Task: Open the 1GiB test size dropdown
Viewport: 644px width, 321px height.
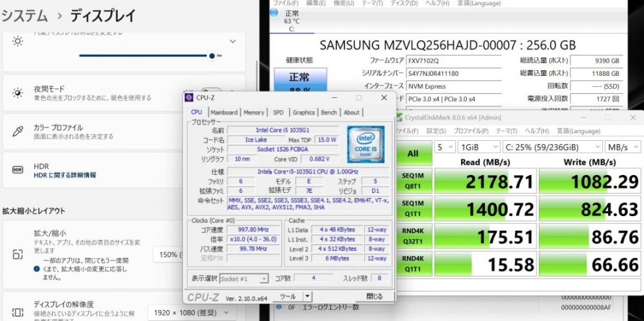Action: coord(479,147)
